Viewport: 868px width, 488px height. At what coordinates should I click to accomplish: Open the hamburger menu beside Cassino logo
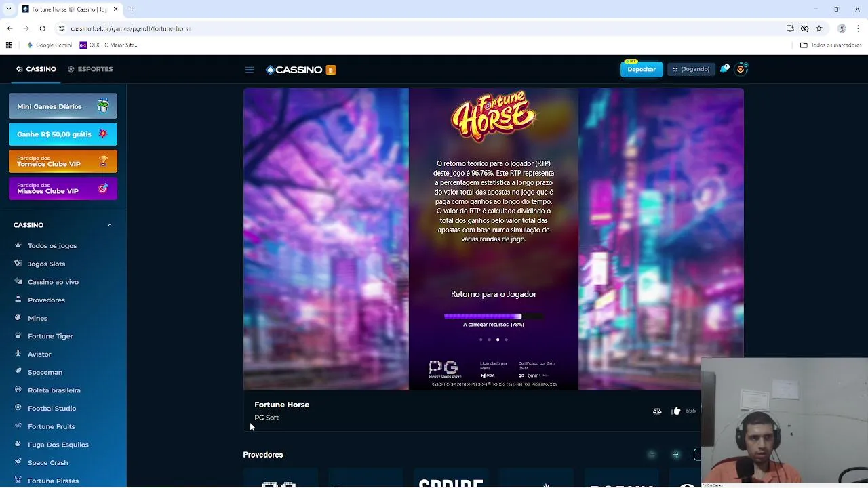click(x=249, y=70)
